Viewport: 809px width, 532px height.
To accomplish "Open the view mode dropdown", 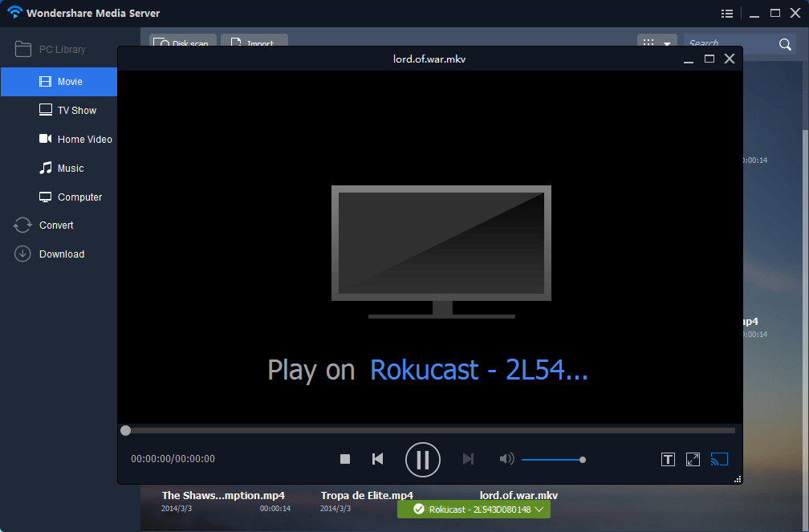I will tap(657, 41).
